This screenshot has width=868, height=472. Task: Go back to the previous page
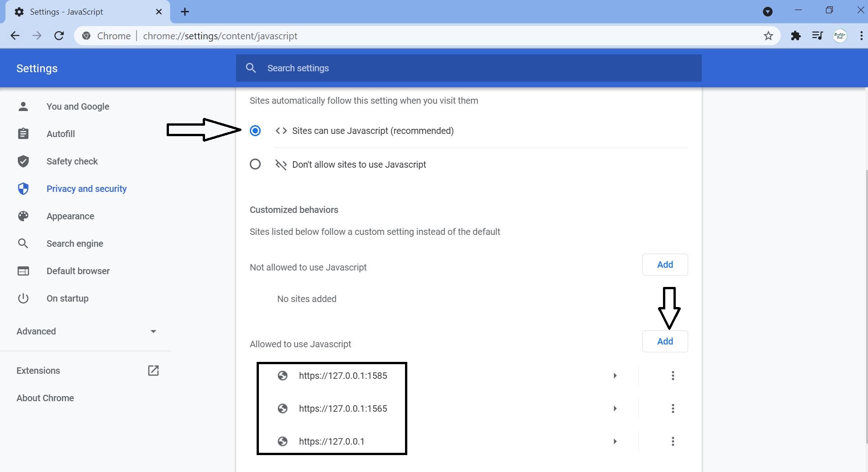click(x=15, y=36)
